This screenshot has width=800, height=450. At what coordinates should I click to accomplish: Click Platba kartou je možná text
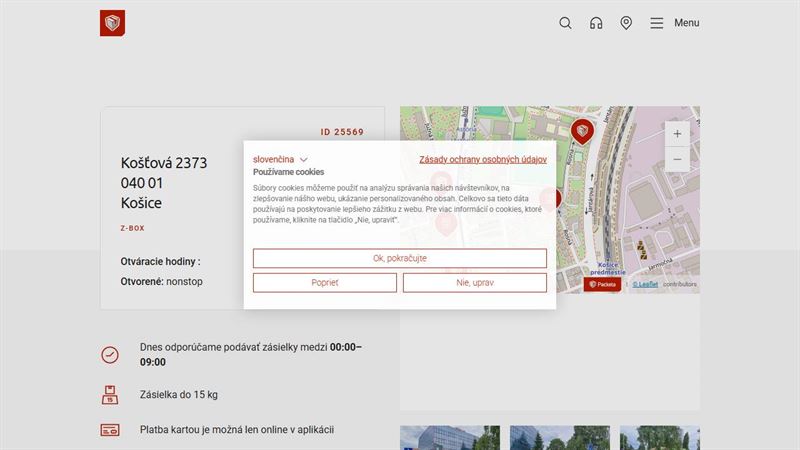pos(237,430)
